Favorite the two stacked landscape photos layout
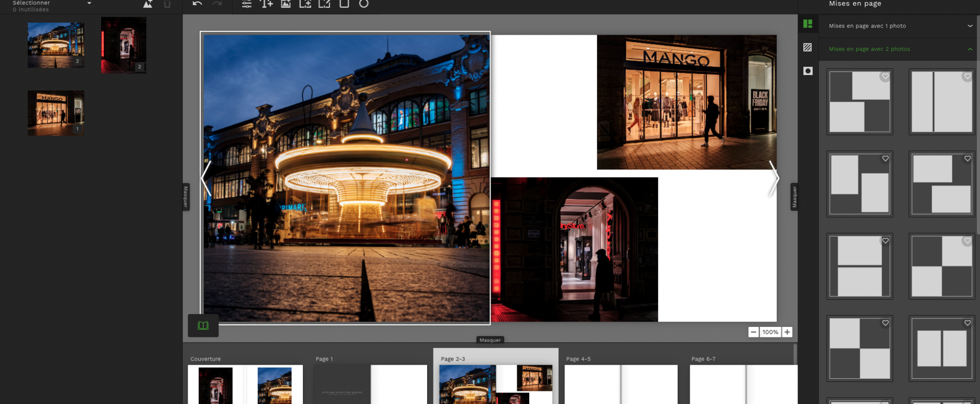980x404 pixels. pos(885,241)
